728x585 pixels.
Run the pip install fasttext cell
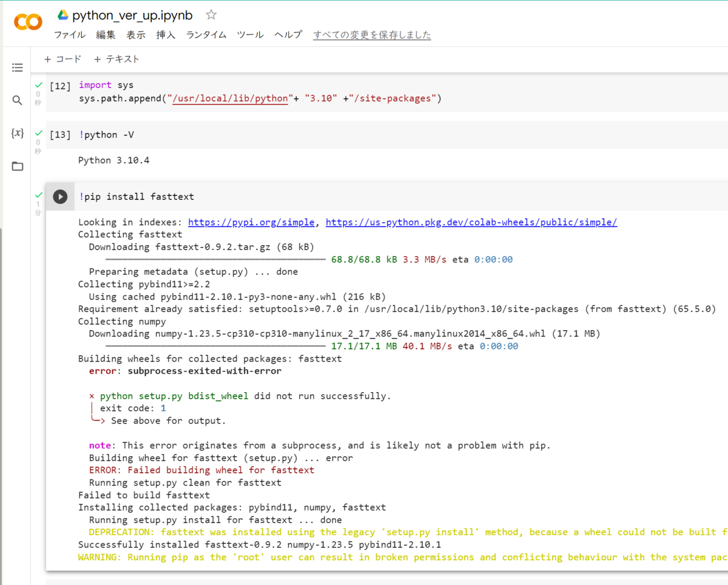point(59,196)
